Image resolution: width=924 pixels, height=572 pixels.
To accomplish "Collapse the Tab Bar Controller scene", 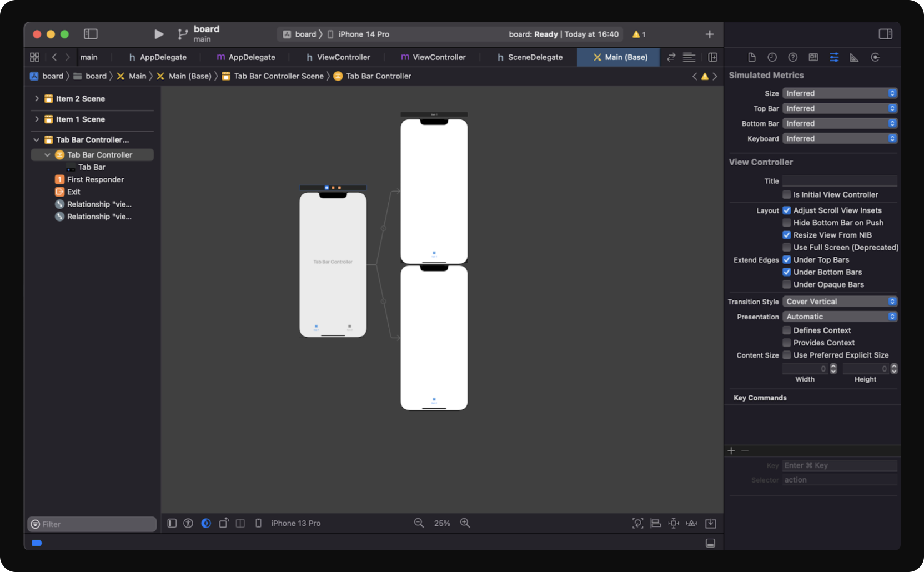I will tap(36, 139).
